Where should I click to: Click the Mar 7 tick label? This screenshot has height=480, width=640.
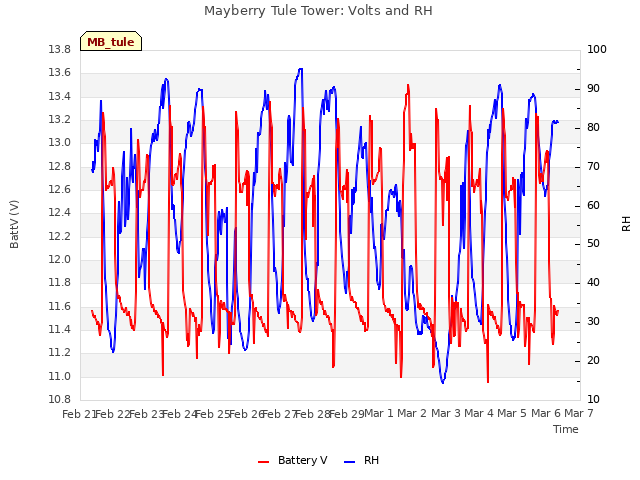coord(579,413)
